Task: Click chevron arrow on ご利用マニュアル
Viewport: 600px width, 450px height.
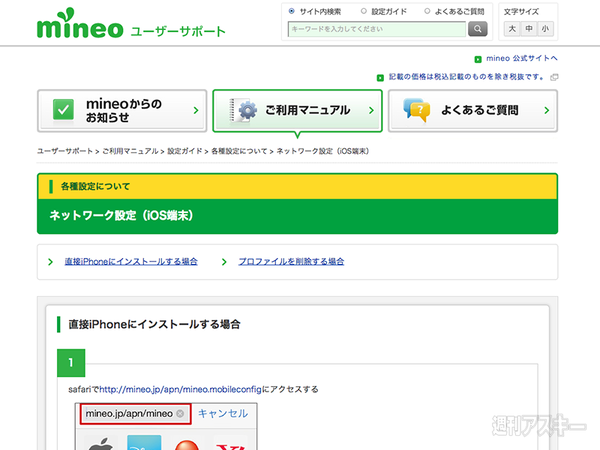Action: point(371,111)
